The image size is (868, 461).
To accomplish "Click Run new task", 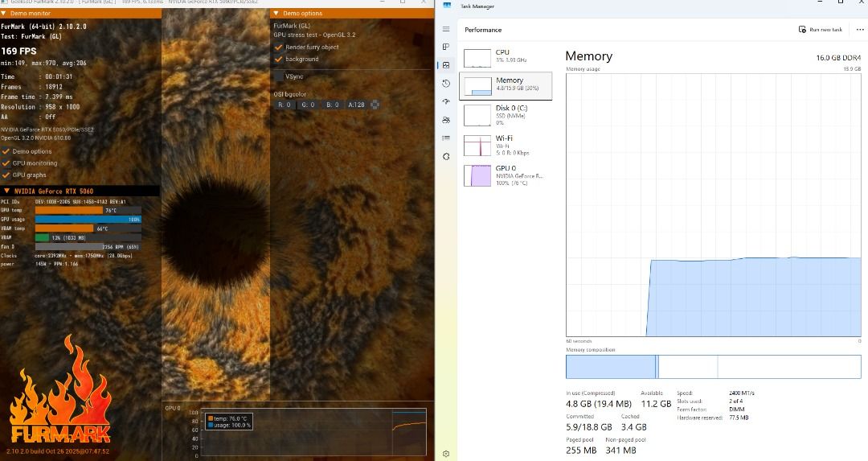I will [821, 30].
